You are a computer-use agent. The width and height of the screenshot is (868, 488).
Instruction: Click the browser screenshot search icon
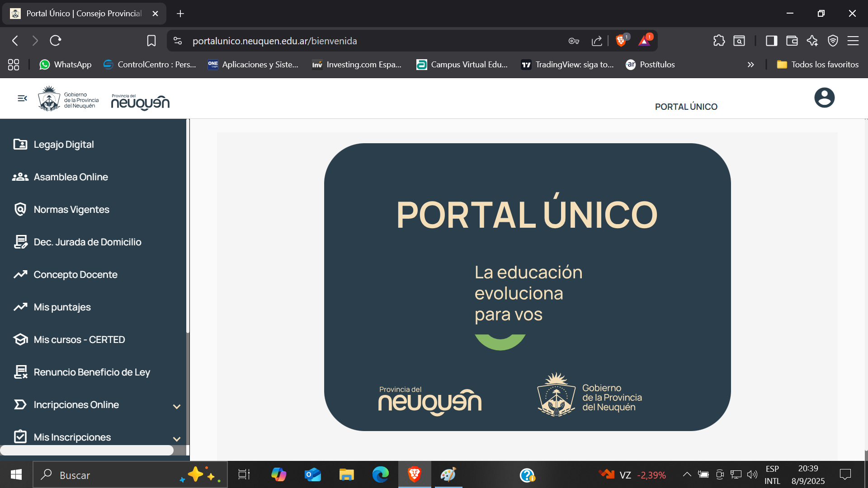739,41
